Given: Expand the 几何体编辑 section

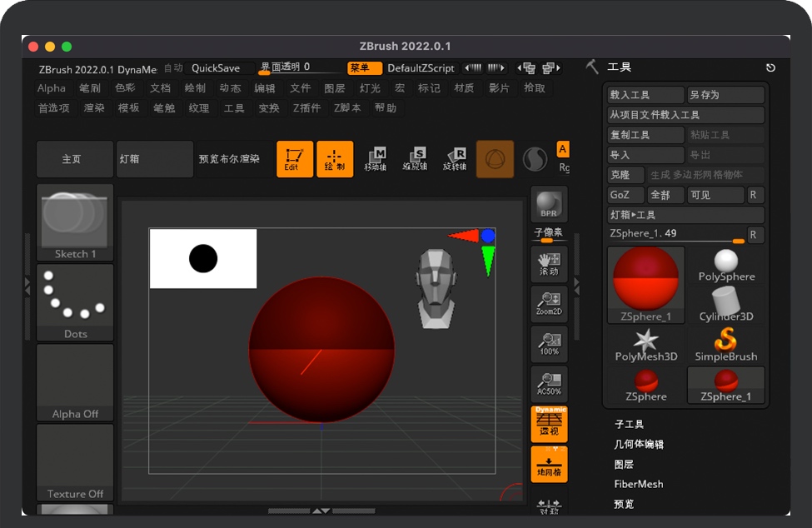Looking at the screenshot, I should click(639, 444).
